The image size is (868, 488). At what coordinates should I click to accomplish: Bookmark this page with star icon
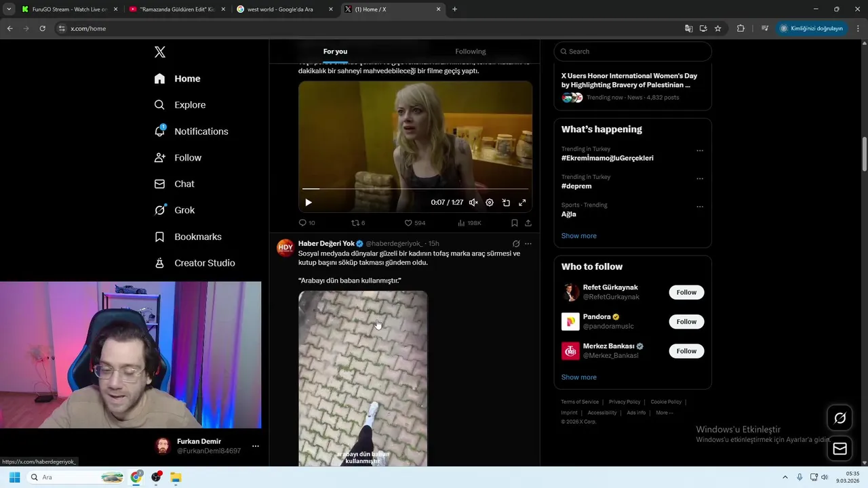717,28
